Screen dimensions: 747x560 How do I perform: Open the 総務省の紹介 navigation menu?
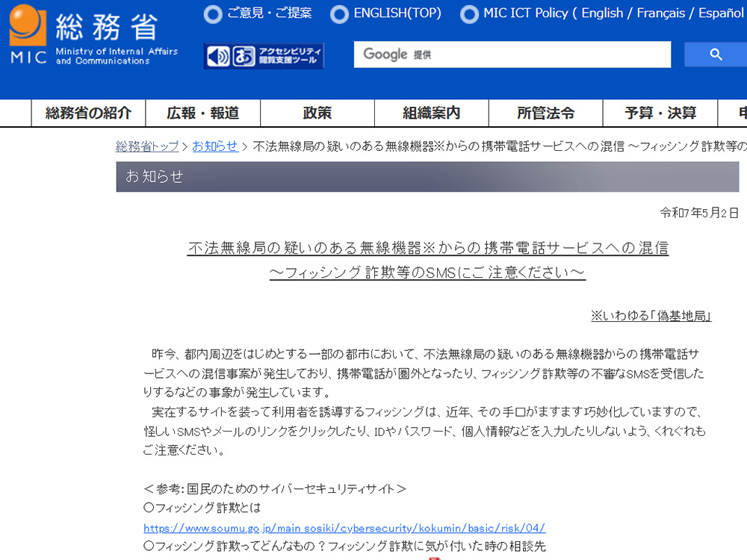point(89,113)
